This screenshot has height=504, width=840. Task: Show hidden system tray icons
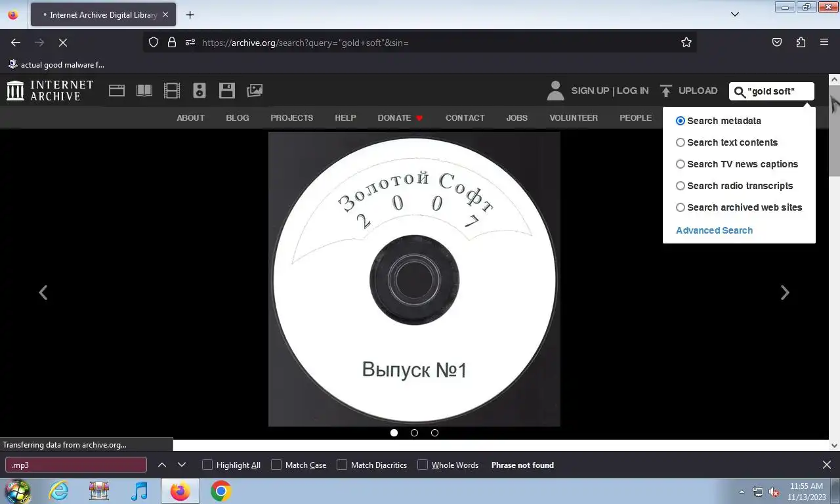(742, 492)
